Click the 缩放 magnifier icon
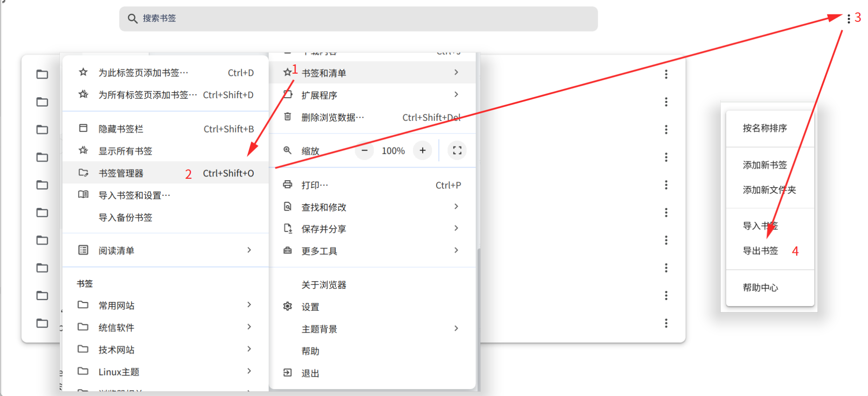868x396 pixels. pyautogui.click(x=288, y=151)
